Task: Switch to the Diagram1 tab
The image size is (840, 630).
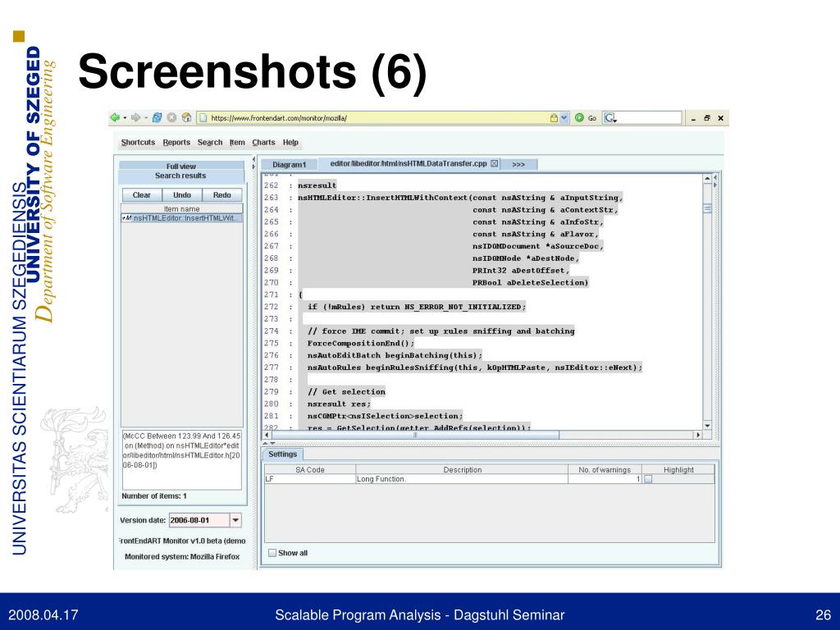Action: [x=289, y=164]
